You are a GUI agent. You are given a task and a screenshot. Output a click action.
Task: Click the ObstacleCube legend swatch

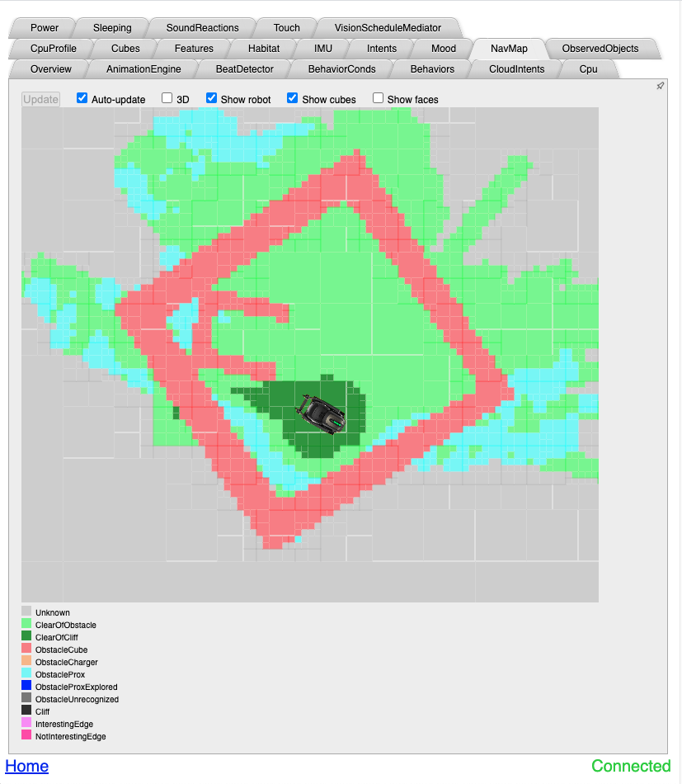point(26,649)
